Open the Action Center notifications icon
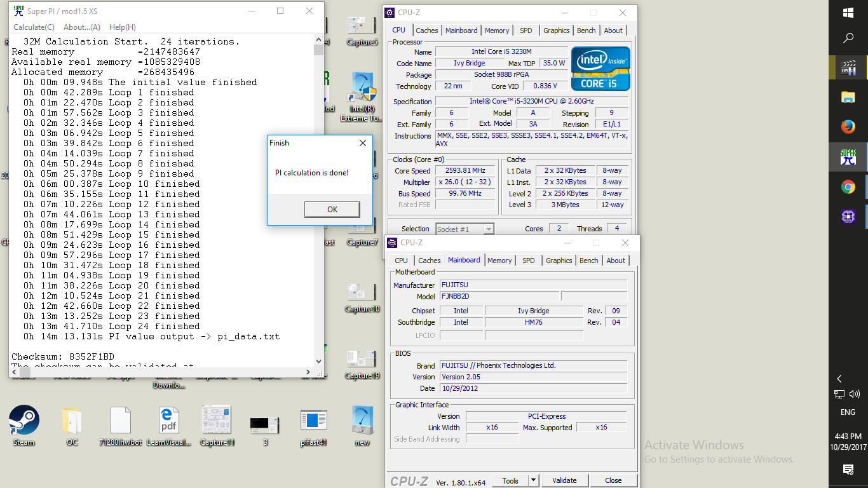The image size is (868, 488). click(x=848, y=470)
